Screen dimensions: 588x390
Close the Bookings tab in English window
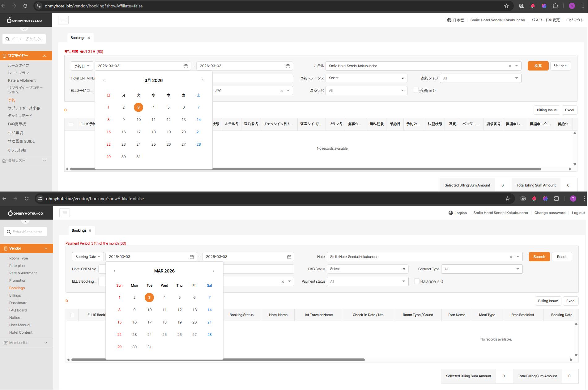[90, 230]
